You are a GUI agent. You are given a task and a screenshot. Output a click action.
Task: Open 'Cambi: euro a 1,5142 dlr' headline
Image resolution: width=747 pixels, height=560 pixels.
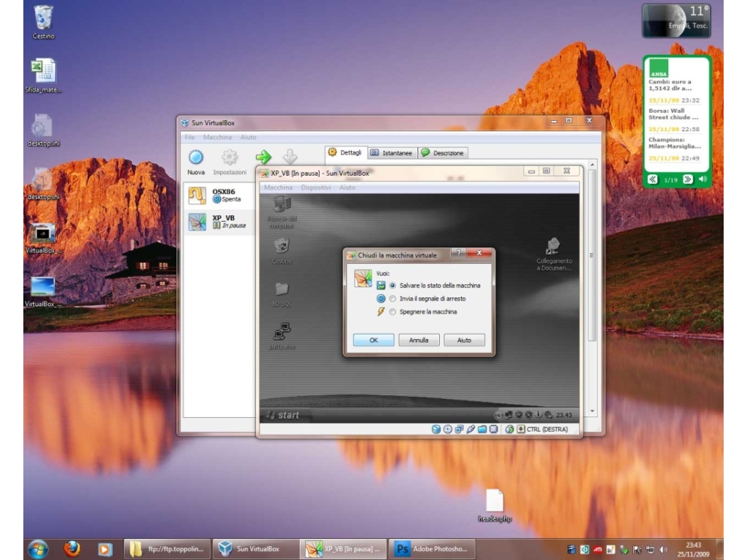click(670, 85)
